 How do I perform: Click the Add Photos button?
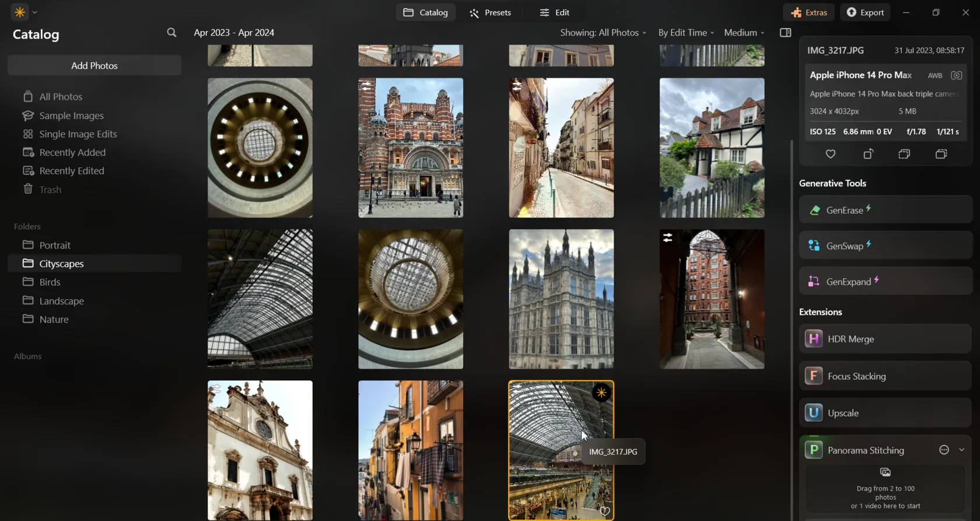tap(94, 65)
